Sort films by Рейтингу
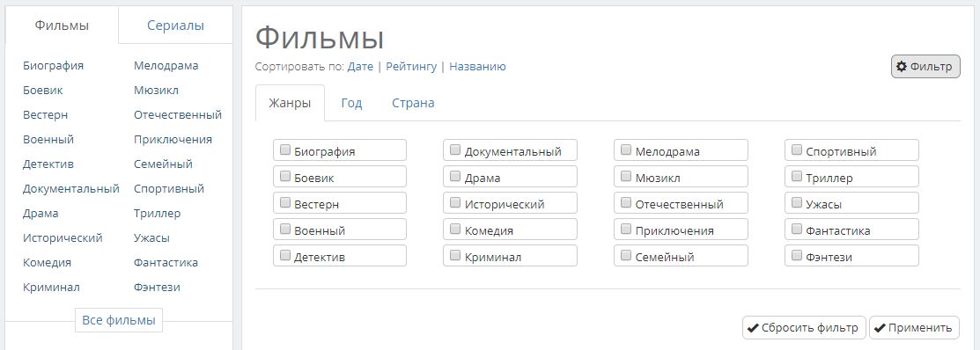The image size is (980, 350). pyautogui.click(x=411, y=67)
